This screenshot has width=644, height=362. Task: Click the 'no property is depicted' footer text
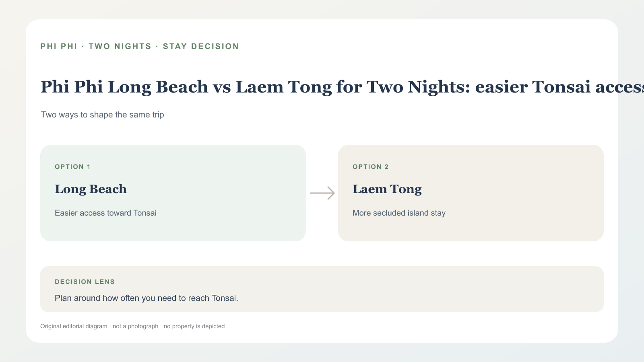(194, 326)
